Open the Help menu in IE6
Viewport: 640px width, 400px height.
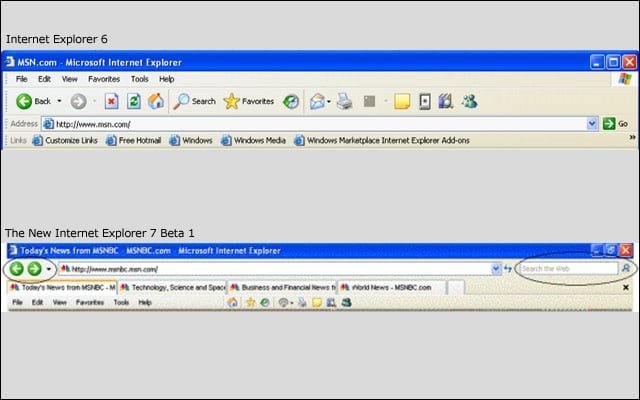(167, 79)
